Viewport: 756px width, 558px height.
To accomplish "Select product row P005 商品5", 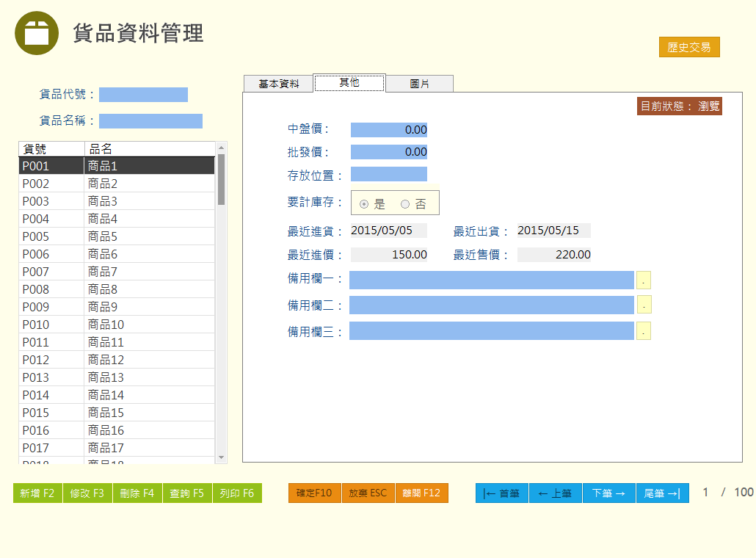I will tap(117, 236).
